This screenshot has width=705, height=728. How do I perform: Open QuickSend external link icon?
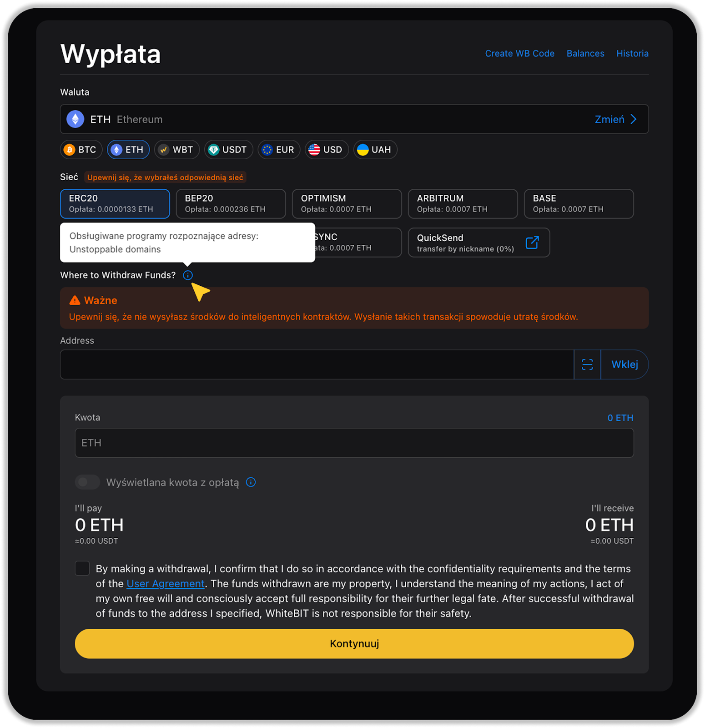click(532, 243)
